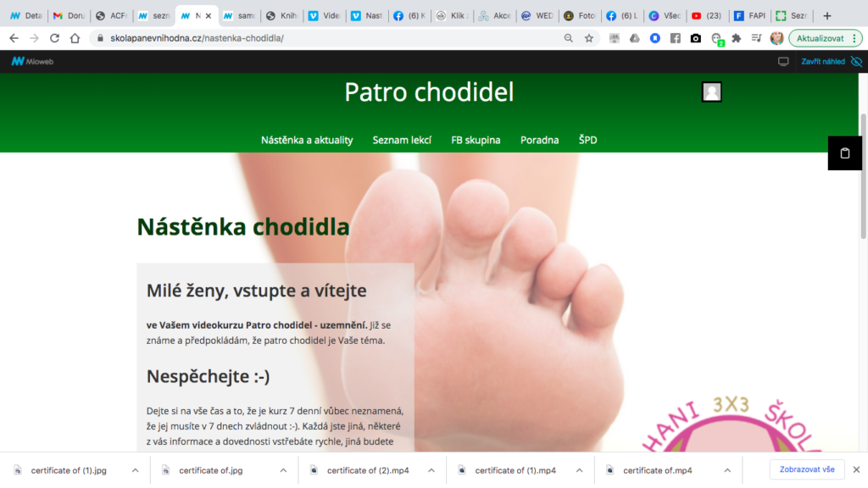The image size is (868, 488).
Task: Open the browser home page
Action: 75,38
